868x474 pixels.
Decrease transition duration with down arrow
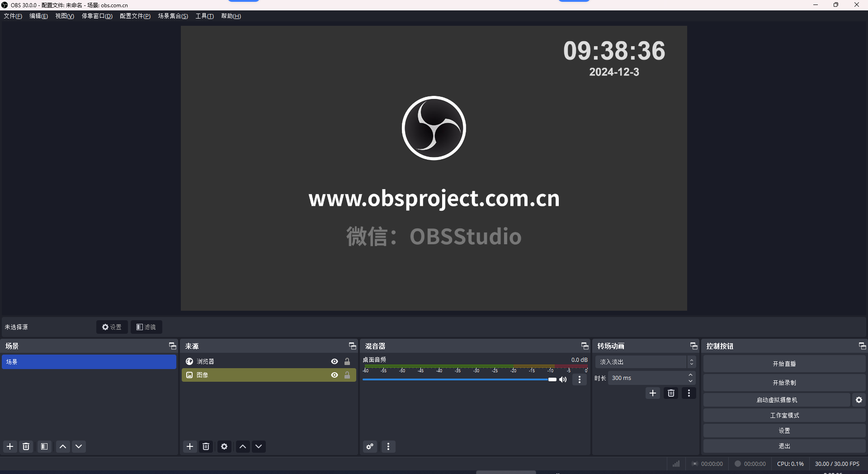point(690,381)
